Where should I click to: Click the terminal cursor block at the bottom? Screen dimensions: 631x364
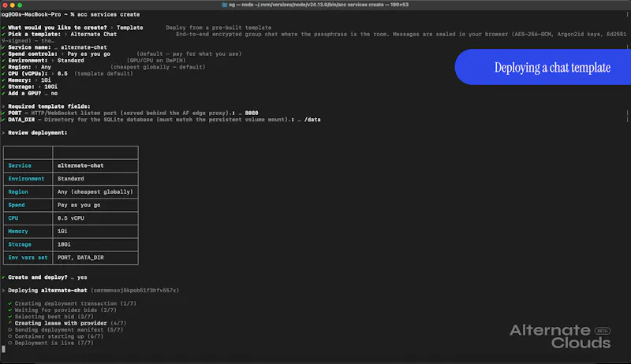pyautogui.click(x=4, y=349)
